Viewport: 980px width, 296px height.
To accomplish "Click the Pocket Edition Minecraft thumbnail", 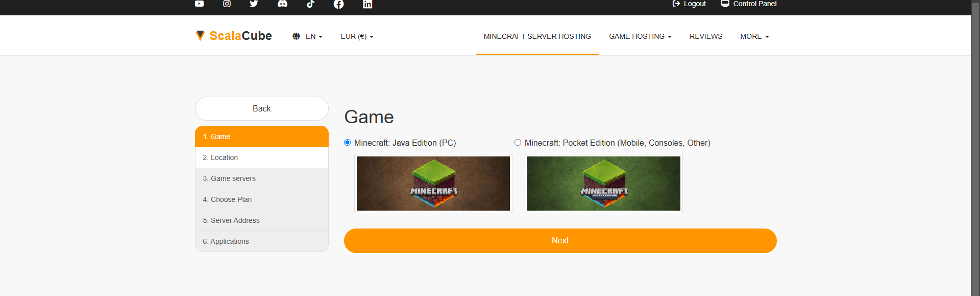I will pyautogui.click(x=604, y=184).
